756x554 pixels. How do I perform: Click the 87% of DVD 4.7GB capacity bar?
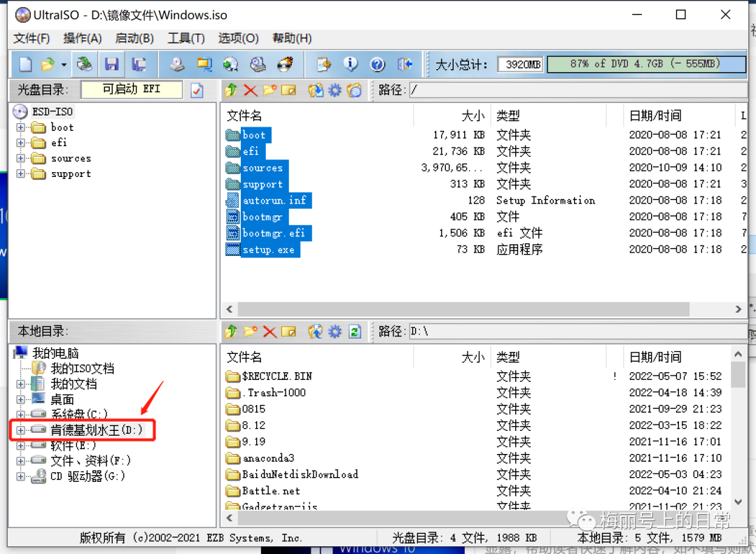[x=646, y=64]
